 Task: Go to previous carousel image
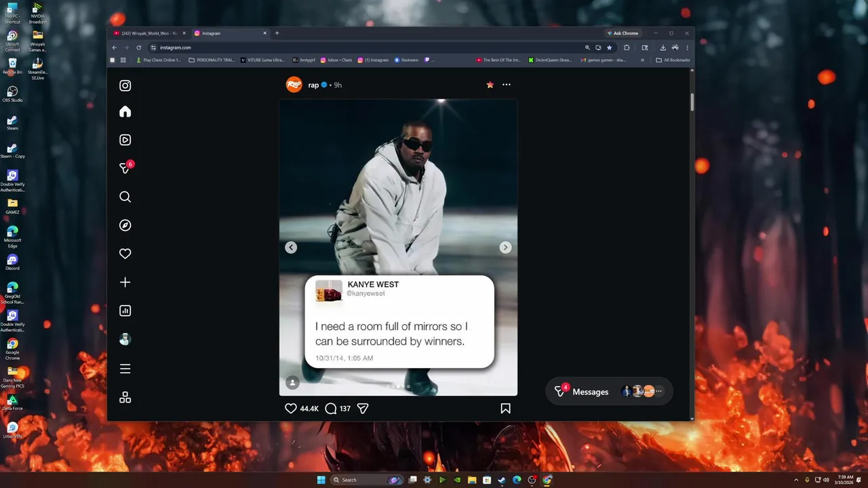tap(291, 247)
